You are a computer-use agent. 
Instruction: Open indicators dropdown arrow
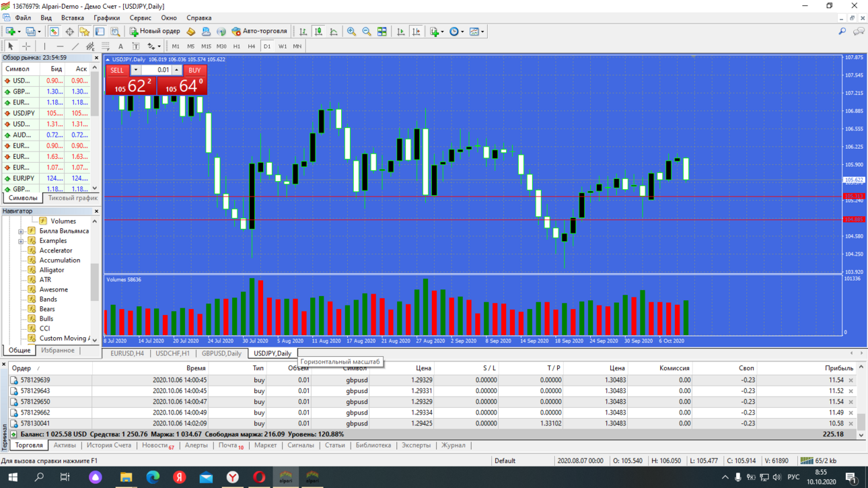point(442,32)
